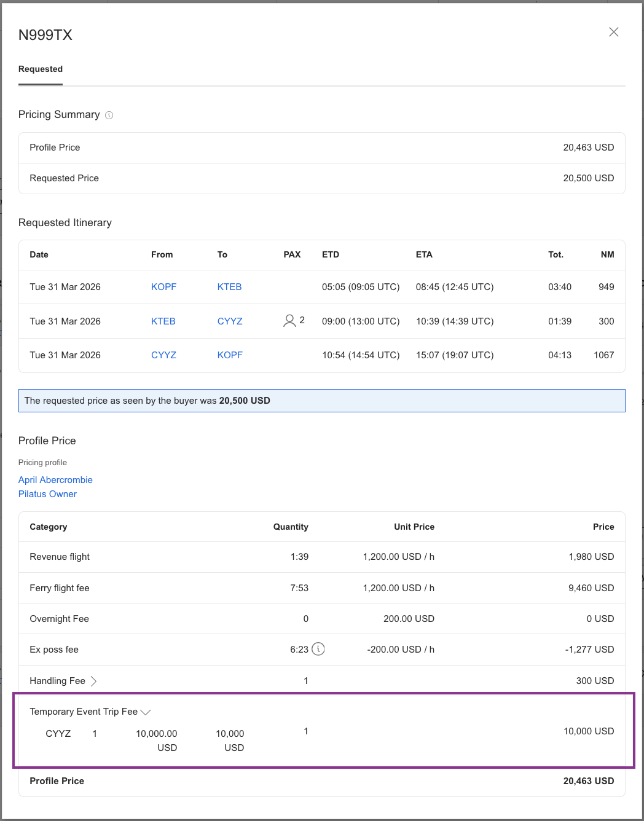Click KTEB arrival airport in the first leg
The height and width of the screenshot is (821, 644).
point(229,287)
